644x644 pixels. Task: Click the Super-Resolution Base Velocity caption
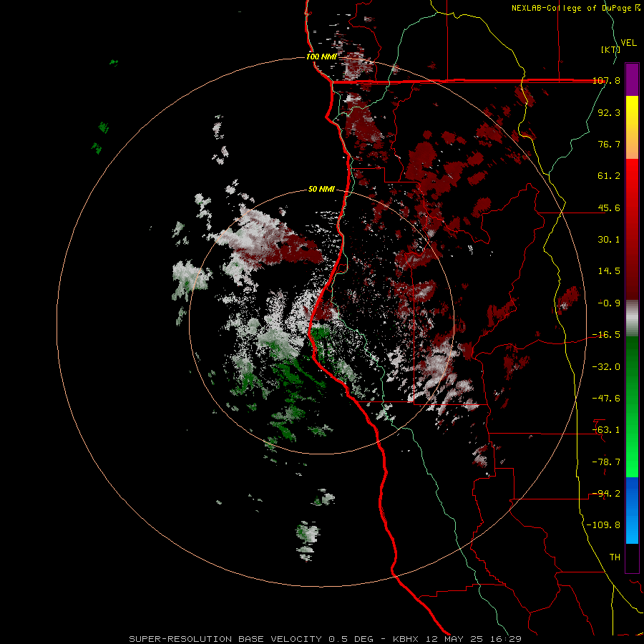click(x=325, y=639)
